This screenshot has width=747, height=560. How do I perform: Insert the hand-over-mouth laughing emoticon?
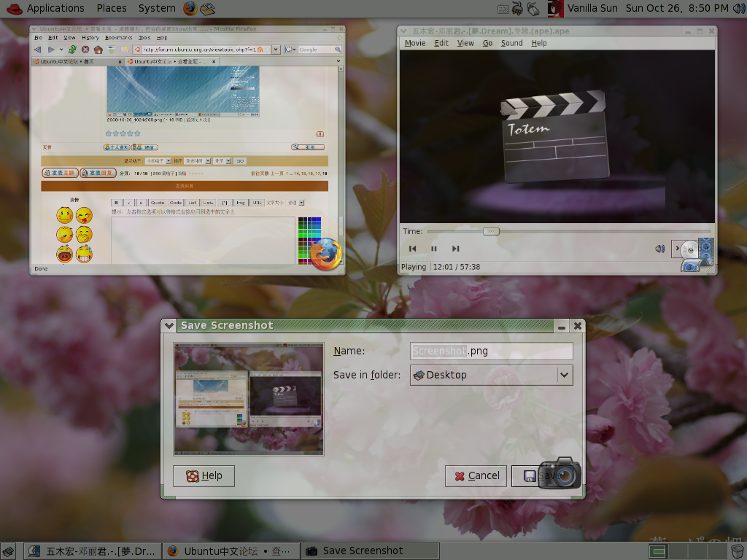coord(85,235)
